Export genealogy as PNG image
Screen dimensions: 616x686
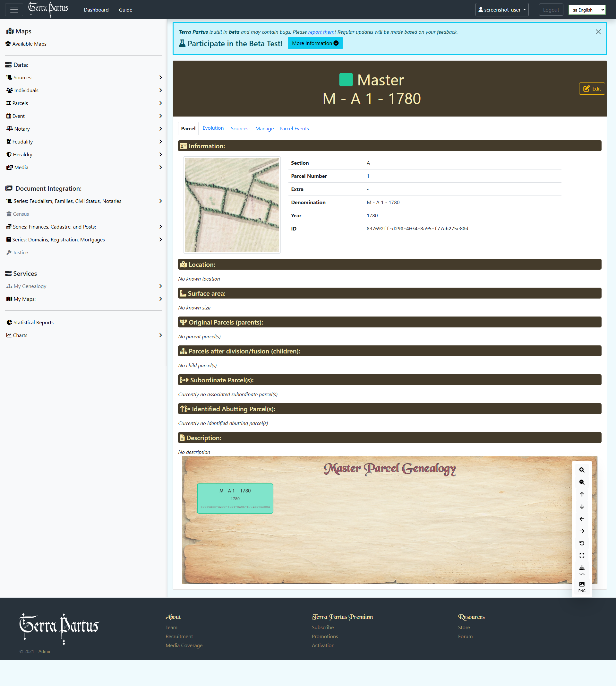pos(581,586)
